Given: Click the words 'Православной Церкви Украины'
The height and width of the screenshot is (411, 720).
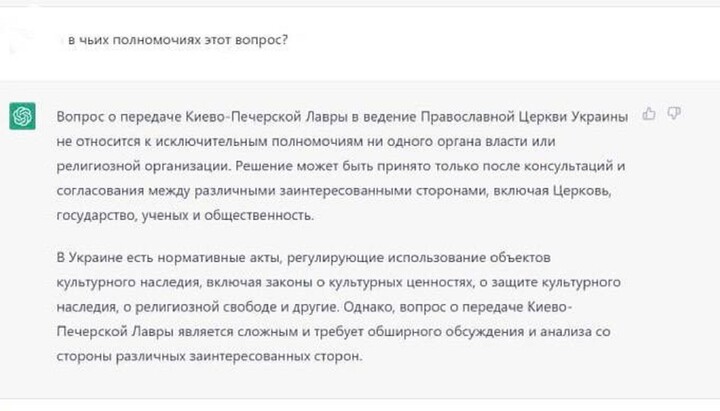Looking at the screenshot, I should click(524, 117).
